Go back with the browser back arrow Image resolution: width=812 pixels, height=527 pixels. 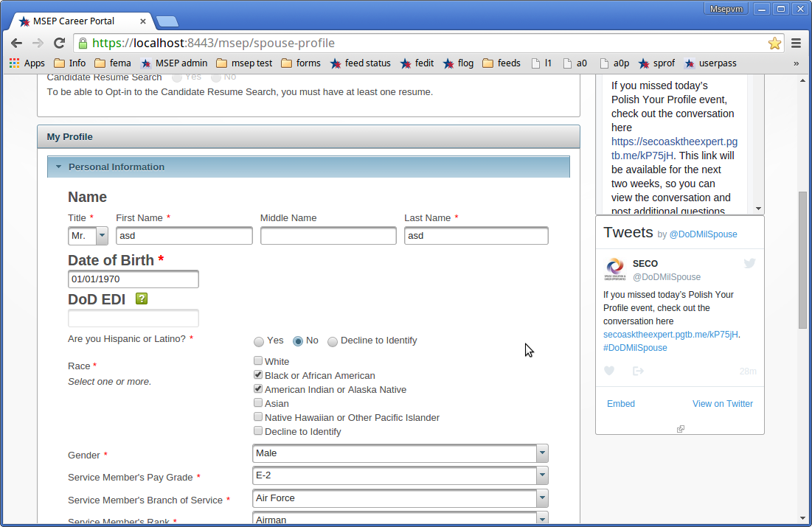pos(16,43)
